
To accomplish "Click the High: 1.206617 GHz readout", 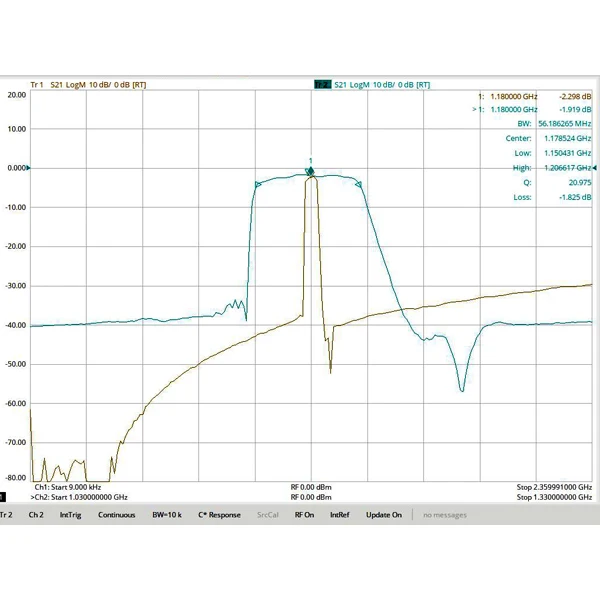I will point(552,168).
